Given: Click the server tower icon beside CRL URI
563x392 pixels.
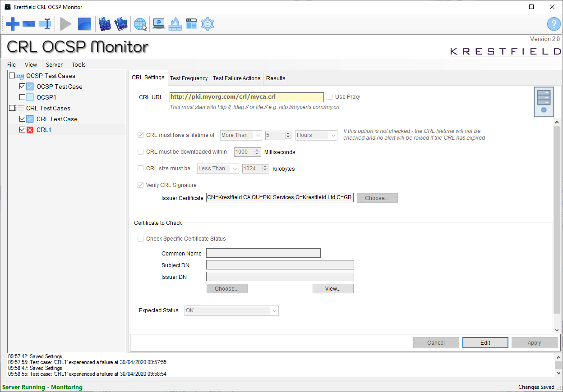Looking at the screenshot, I should tap(544, 102).
